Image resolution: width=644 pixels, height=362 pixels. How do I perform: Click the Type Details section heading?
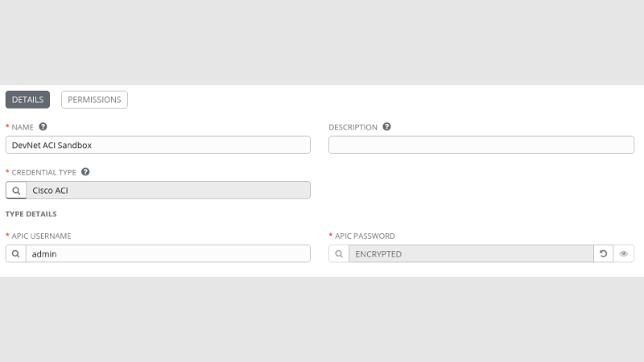[x=31, y=214]
